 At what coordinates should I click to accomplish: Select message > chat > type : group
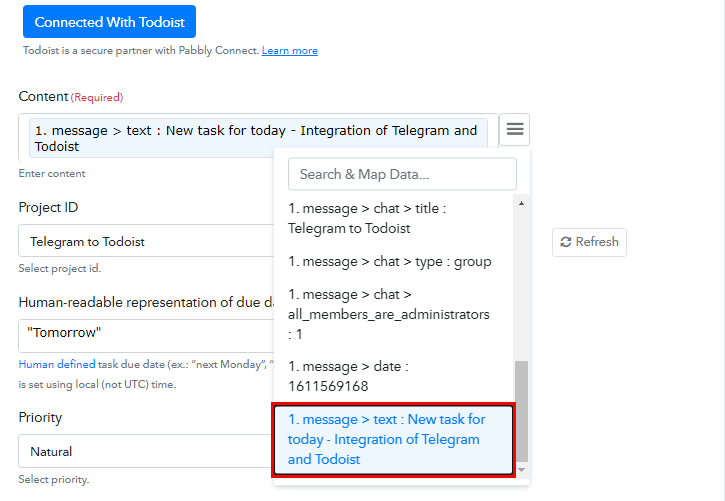393,262
